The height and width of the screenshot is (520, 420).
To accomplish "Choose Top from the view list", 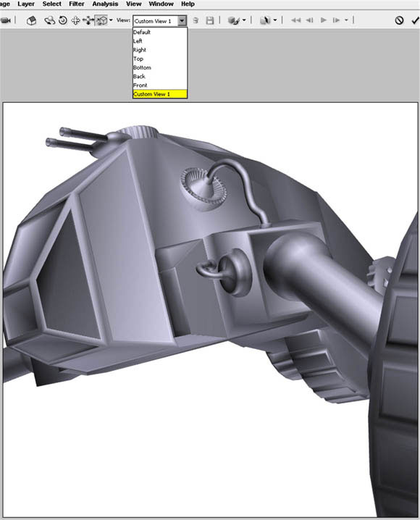I will click(160, 59).
